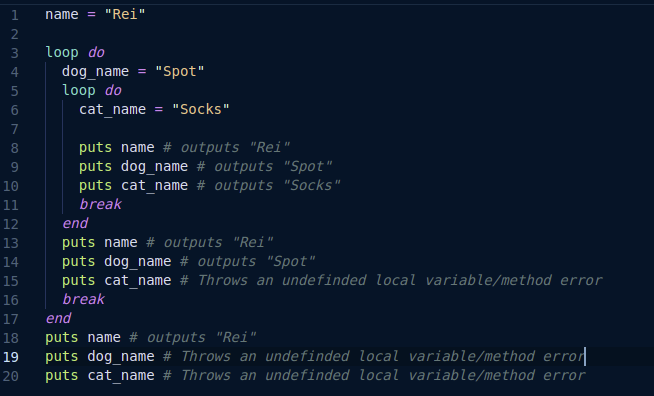Click the "Spot" string literal
The image size is (654, 396).
point(180,71)
